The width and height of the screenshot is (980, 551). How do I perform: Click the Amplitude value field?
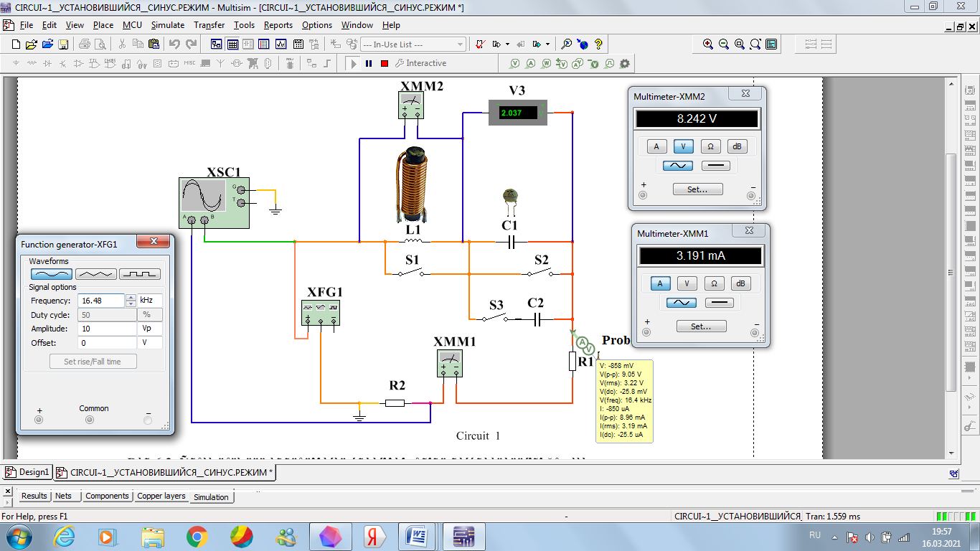point(108,329)
